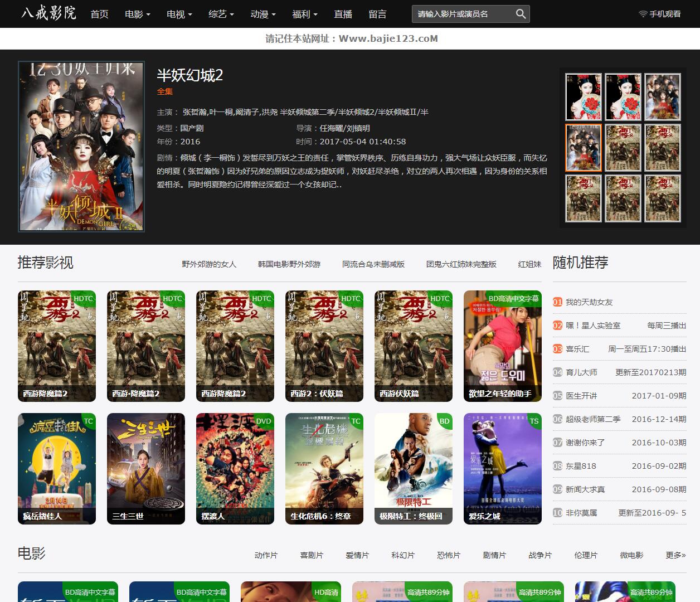The height and width of the screenshot is (602, 700).
Task: Open the 团鬼六红姊妹完整版 tag link
Action: coord(461,264)
